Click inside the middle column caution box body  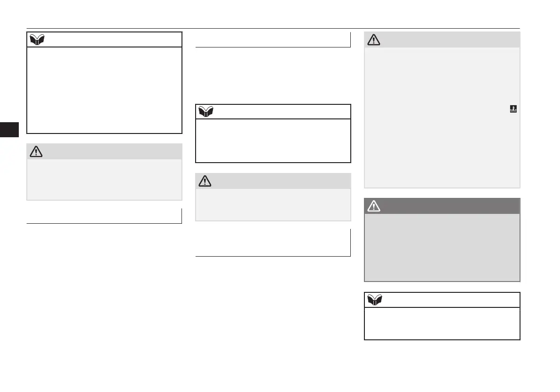pos(273,204)
